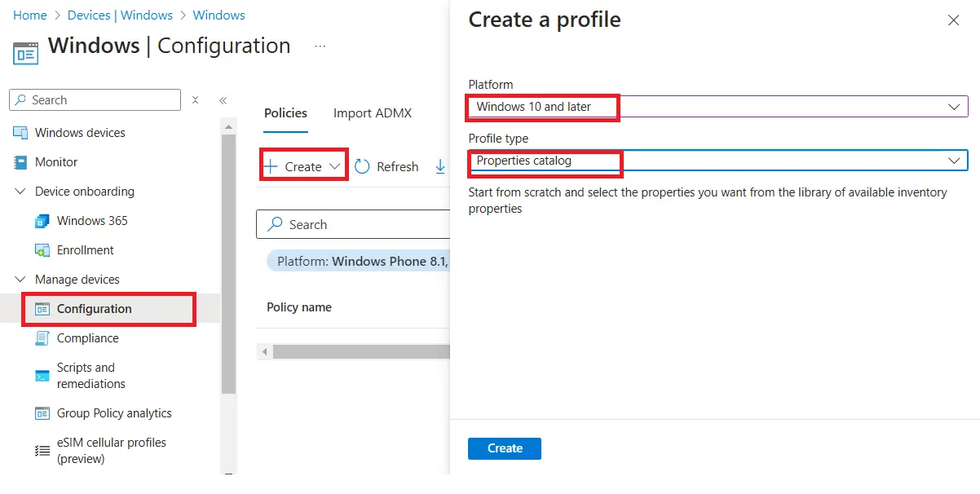Click the sidebar Search input field
The width and height of the screenshot is (980, 494).
click(x=102, y=100)
